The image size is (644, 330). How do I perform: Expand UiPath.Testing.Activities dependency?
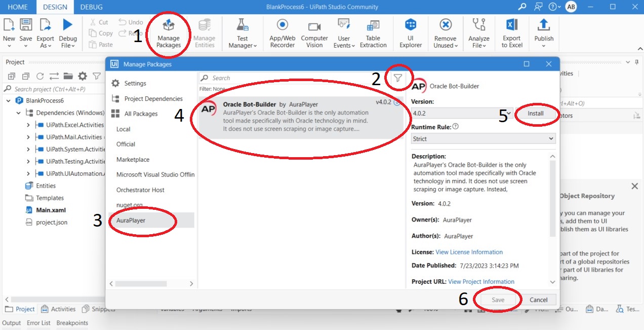point(28,161)
